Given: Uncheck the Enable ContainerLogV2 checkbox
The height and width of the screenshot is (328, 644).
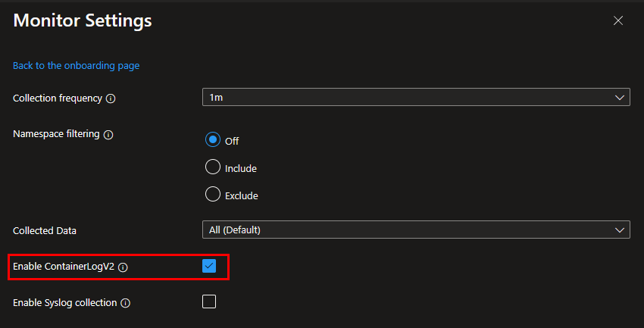Looking at the screenshot, I should (209, 266).
